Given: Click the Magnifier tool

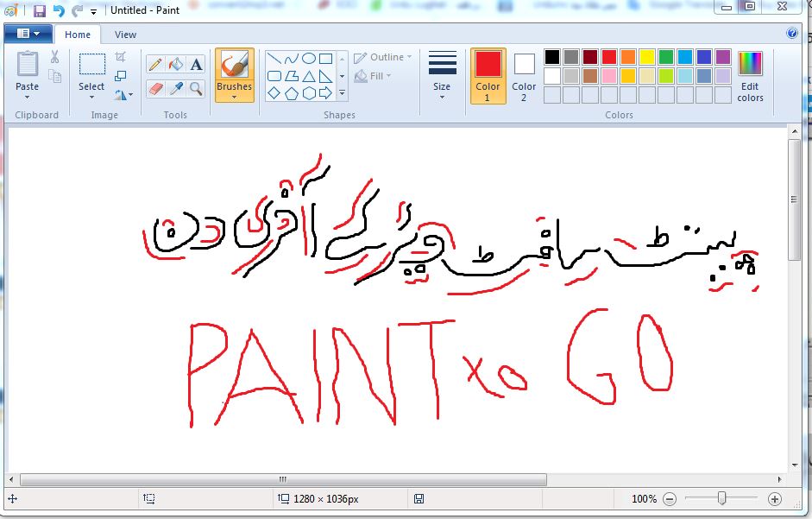Looking at the screenshot, I should tap(197, 88).
